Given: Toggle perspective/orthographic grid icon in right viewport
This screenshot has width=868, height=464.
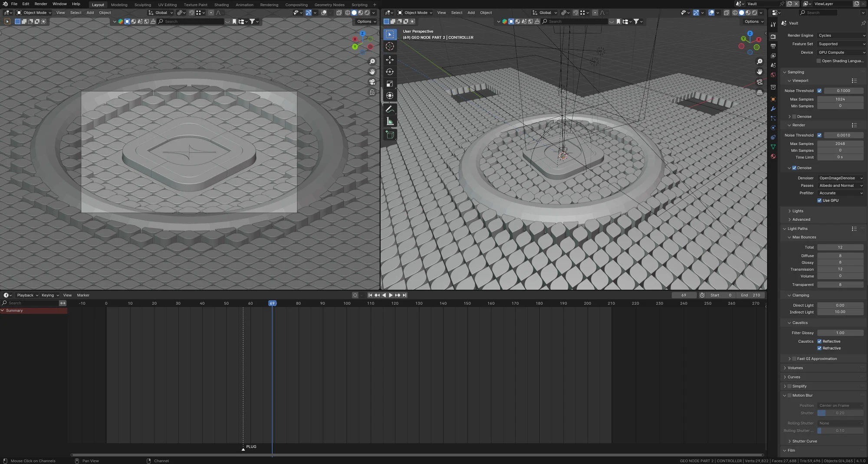Looking at the screenshot, I should [x=759, y=92].
